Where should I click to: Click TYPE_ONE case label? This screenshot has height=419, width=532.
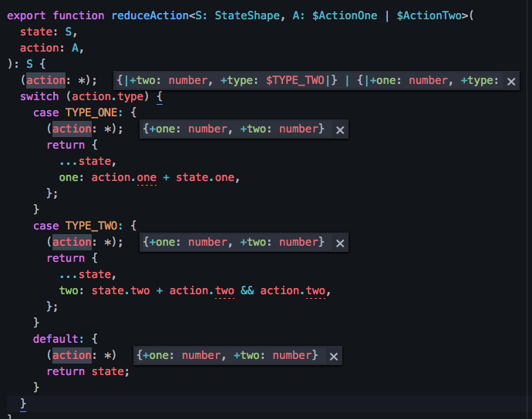92,112
